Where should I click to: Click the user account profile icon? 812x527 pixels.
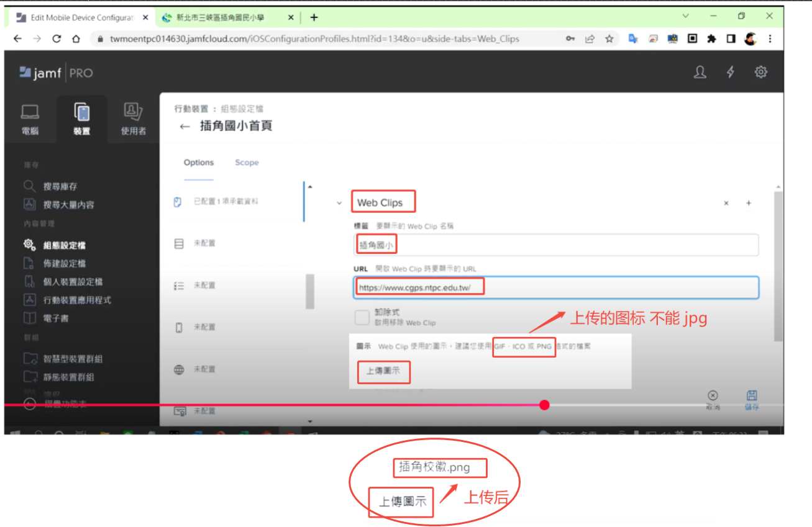point(700,73)
